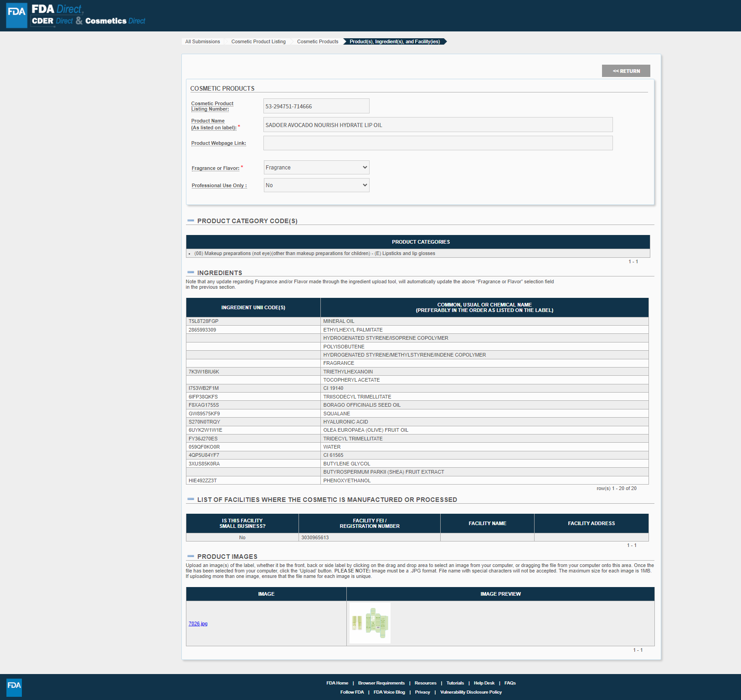Collapse the Product Category Code(s) section

point(190,221)
